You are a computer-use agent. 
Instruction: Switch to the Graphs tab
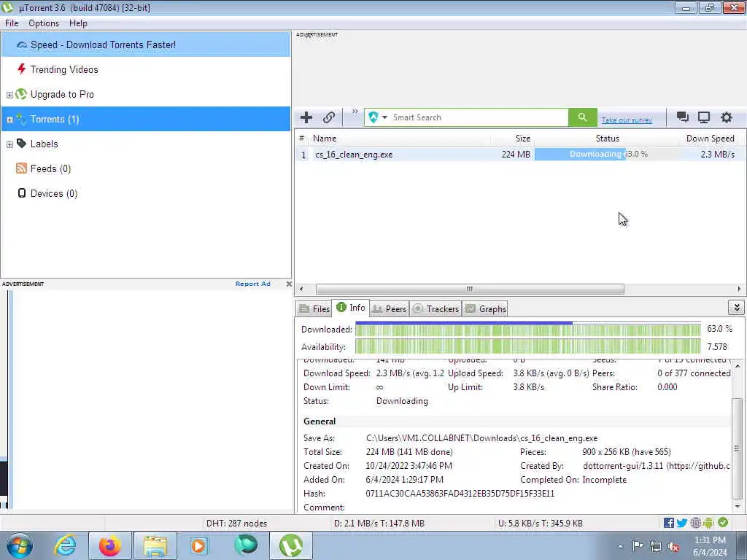click(x=485, y=308)
